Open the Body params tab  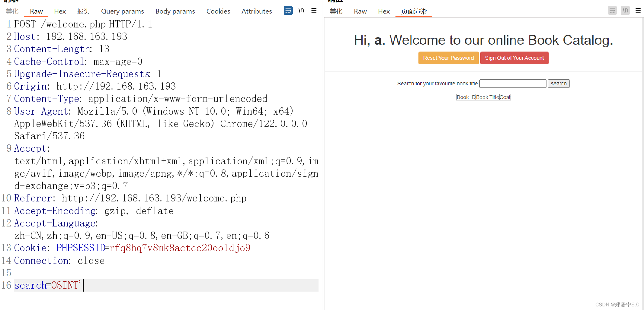[x=175, y=11]
